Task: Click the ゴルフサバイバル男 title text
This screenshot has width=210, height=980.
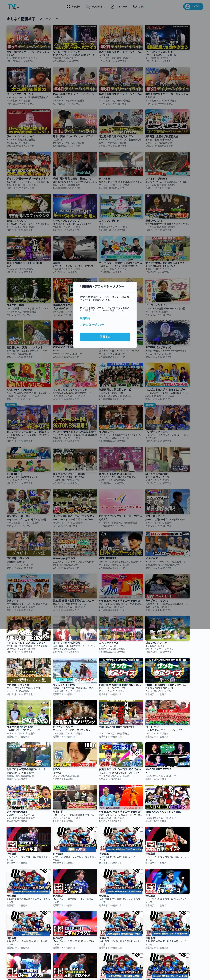Action: [x=156, y=643]
